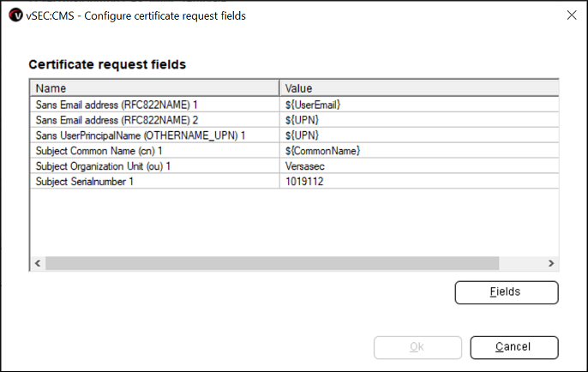Screen dimensions: 588x372
Task: Select row Subject Serialnumber 1
Action: click(x=294, y=182)
